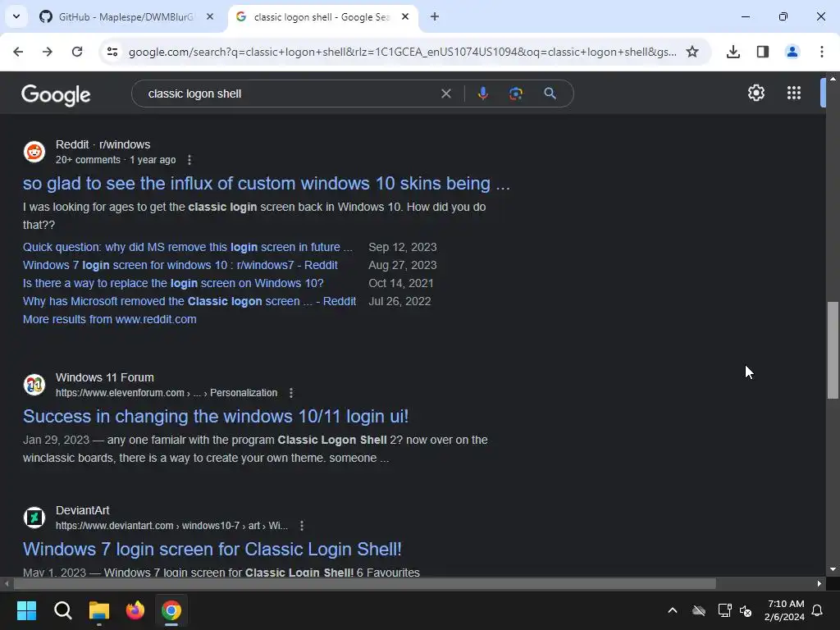Click the browser back arrow
This screenshot has width=840, height=630.
18,52
